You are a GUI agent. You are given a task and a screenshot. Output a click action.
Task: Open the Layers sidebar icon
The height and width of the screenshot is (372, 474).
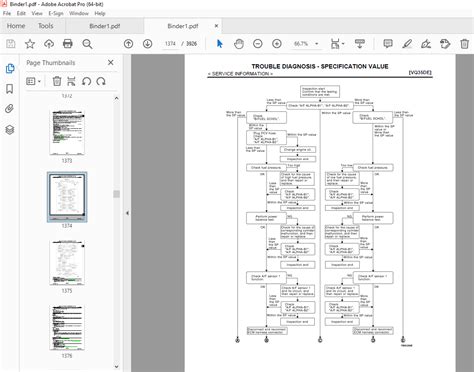[10, 130]
